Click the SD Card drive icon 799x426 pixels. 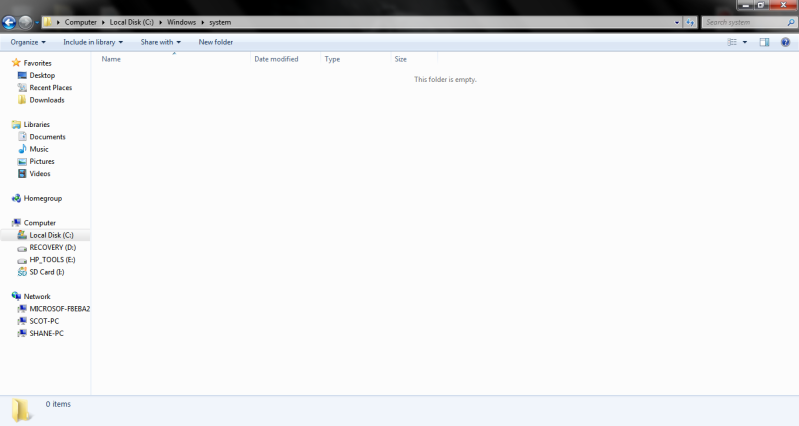tap(22, 272)
